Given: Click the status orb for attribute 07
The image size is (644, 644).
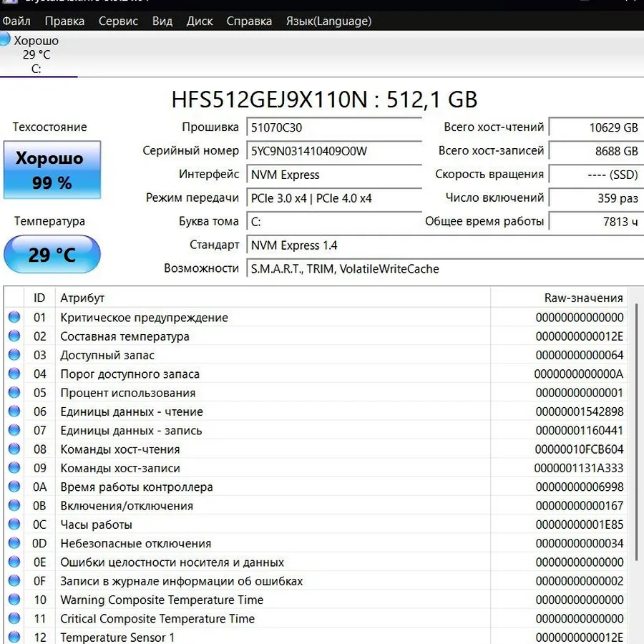Looking at the screenshot, I should pyautogui.click(x=14, y=429).
